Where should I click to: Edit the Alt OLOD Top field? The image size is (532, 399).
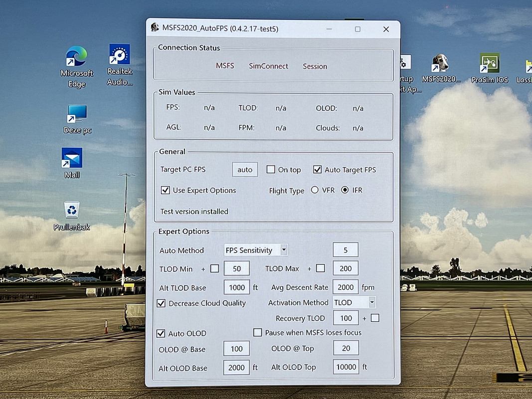coord(346,367)
